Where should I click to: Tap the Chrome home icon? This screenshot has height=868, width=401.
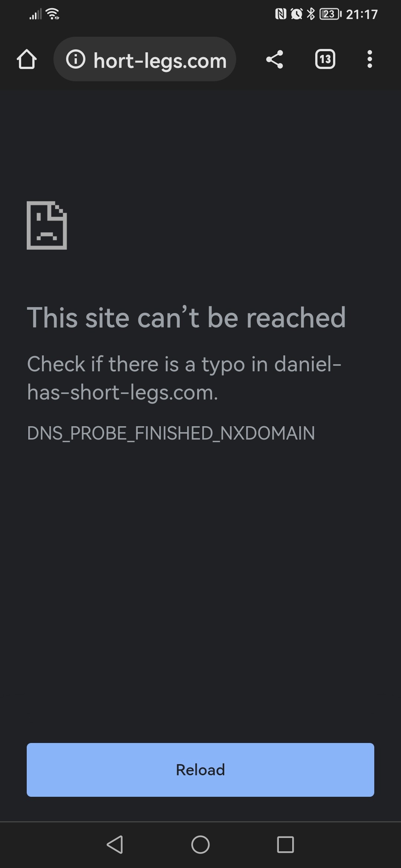(27, 59)
